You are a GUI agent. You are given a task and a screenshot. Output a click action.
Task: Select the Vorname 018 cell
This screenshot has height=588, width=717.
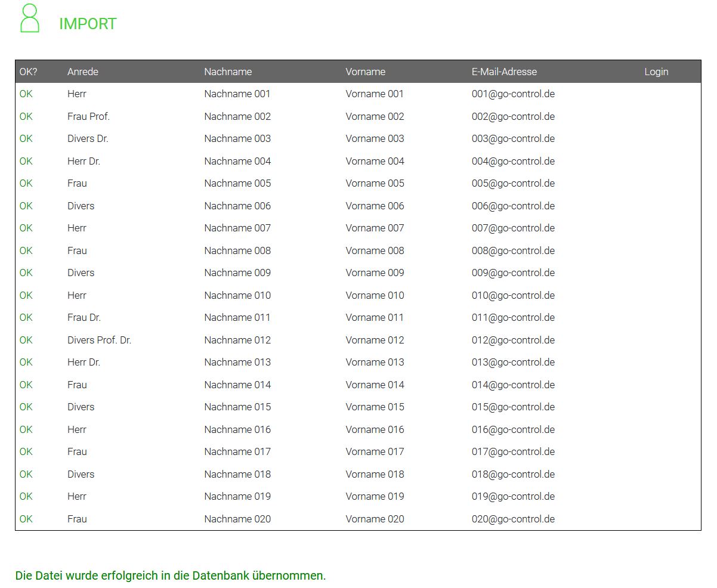click(x=375, y=474)
